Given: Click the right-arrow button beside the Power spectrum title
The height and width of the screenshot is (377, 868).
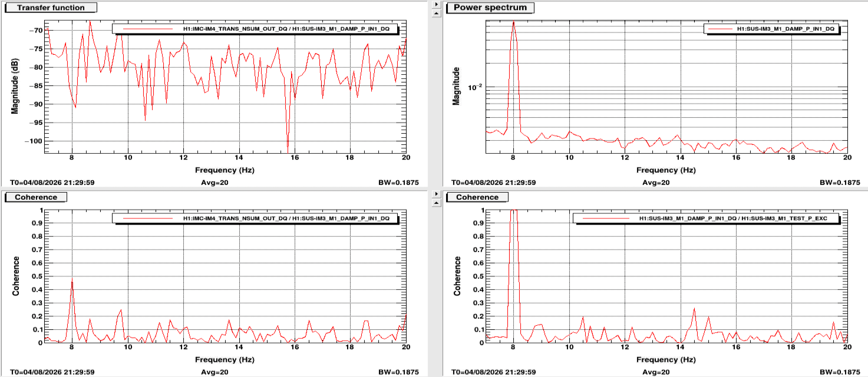Looking at the screenshot, I should (x=436, y=4).
